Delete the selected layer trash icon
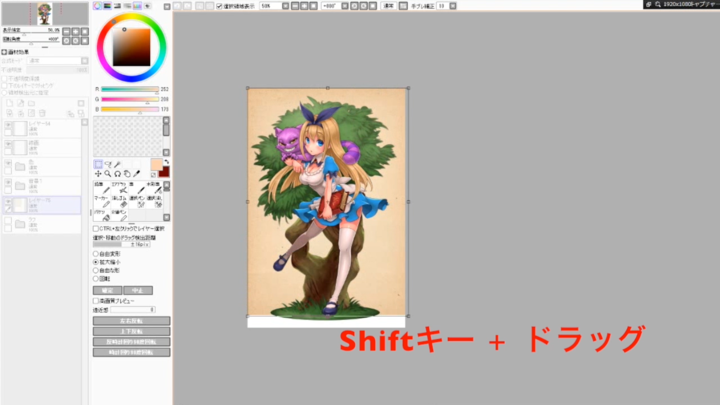This screenshot has height=405, width=720. (x=42, y=113)
